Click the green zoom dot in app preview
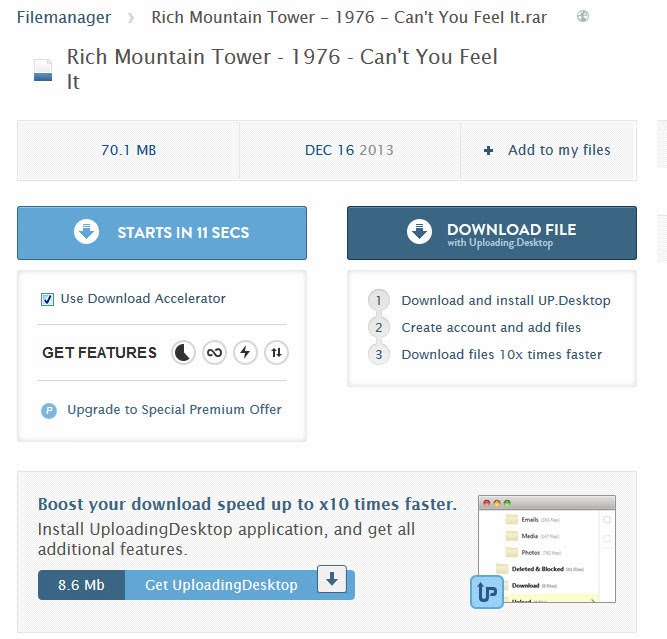Viewport: 667px width, 639px height. pyautogui.click(x=507, y=503)
